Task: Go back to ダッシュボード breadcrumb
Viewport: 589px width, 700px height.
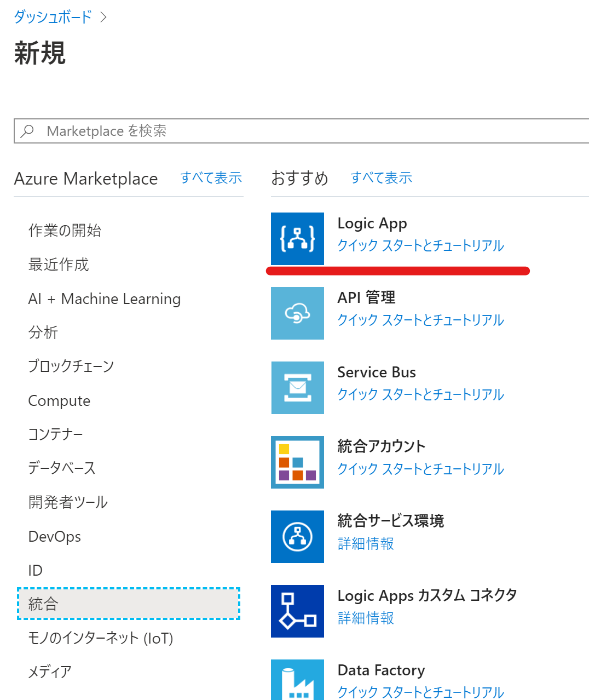Action: [x=53, y=17]
